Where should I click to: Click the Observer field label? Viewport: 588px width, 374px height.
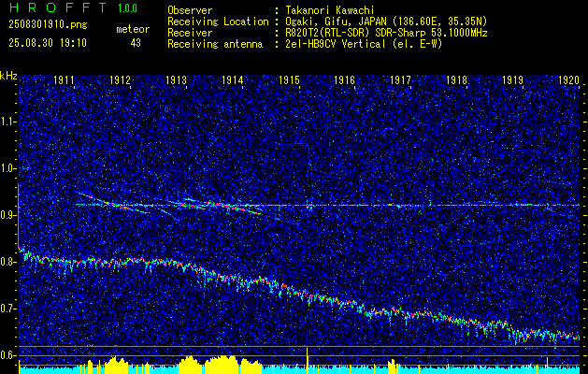(x=190, y=10)
